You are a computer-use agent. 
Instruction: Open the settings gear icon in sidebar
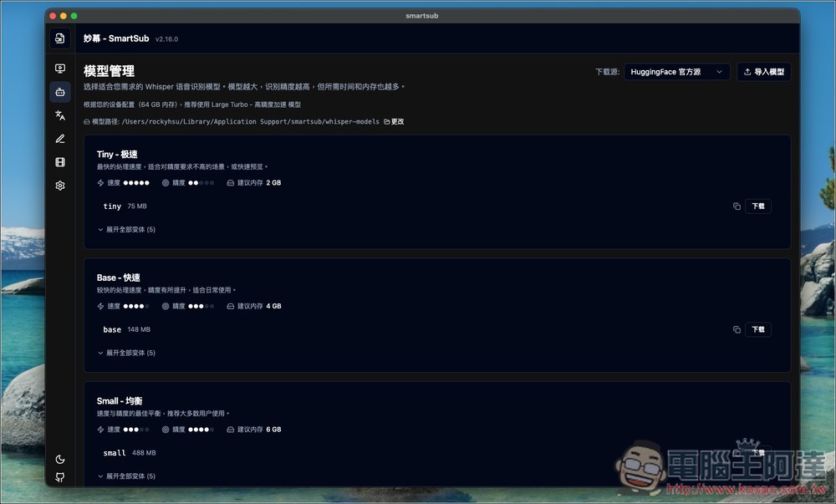[59, 186]
